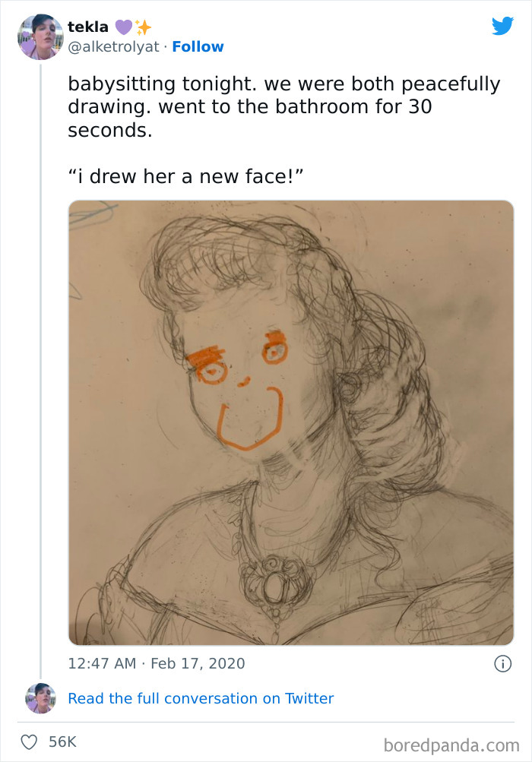Click the Feb 17, 2020 date
532x762 pixels.
198,663
